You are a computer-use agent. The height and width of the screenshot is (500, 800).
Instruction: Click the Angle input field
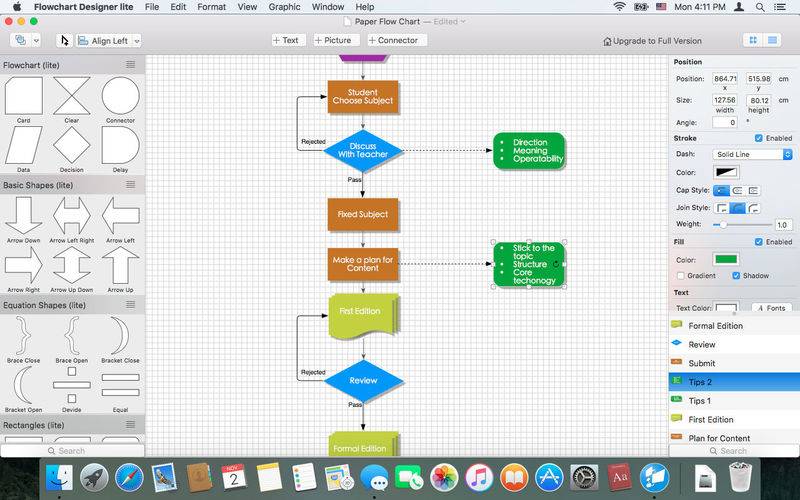pos(724,122)
